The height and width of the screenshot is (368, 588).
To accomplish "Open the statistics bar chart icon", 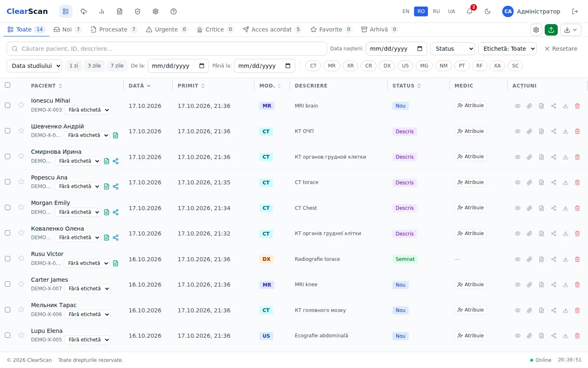I will (x=102, y=11).
